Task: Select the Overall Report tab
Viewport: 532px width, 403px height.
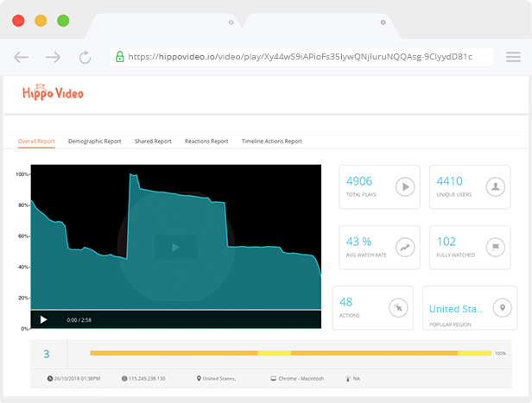Action: click(x=36, y=141)
